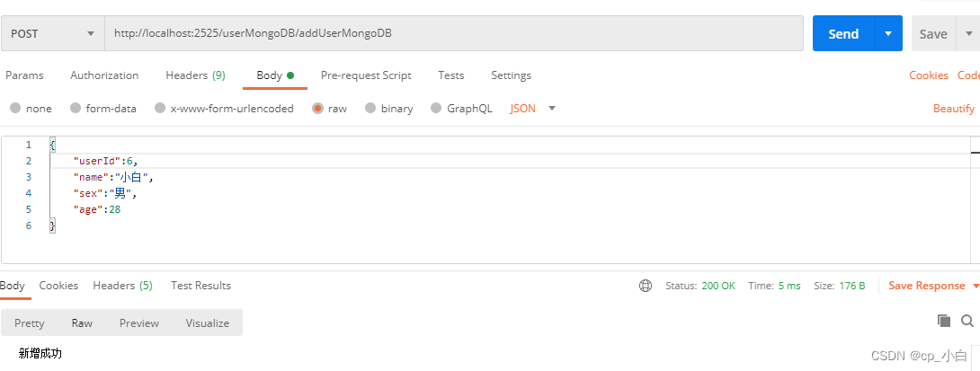This screenshot has height=371, width=980.
Task: Click Beautify to format the body
Action: point(954,109)
